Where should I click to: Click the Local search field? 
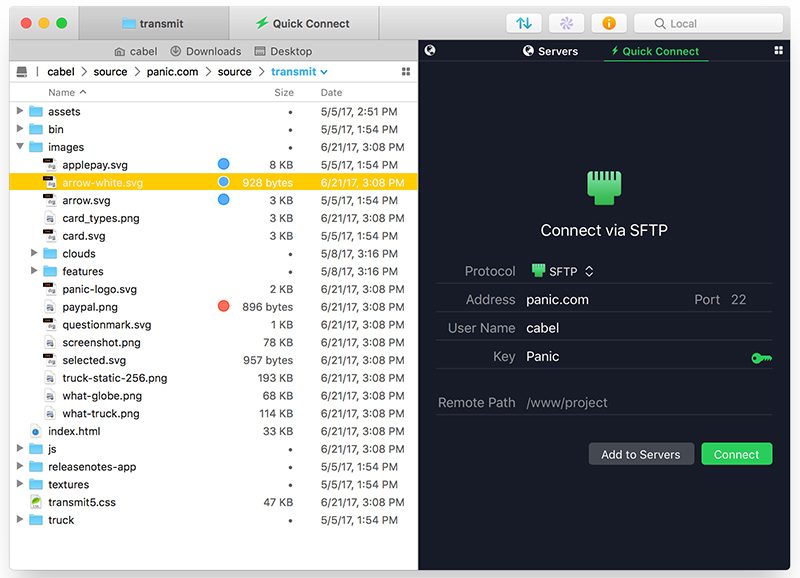(708, 23)
